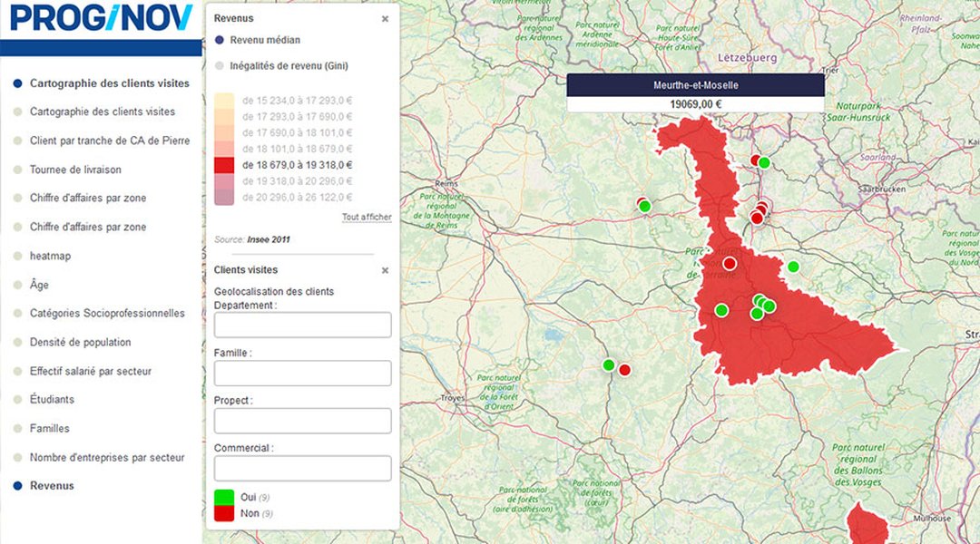The image size is (980, 544).
Task: Click the Insee 2011 source text
Action: 269,239
